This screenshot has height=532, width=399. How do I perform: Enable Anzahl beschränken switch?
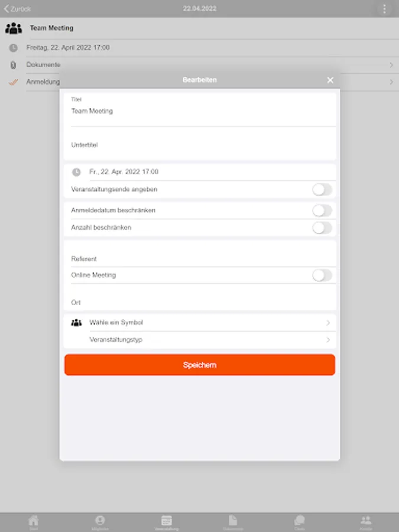[322, 228]
